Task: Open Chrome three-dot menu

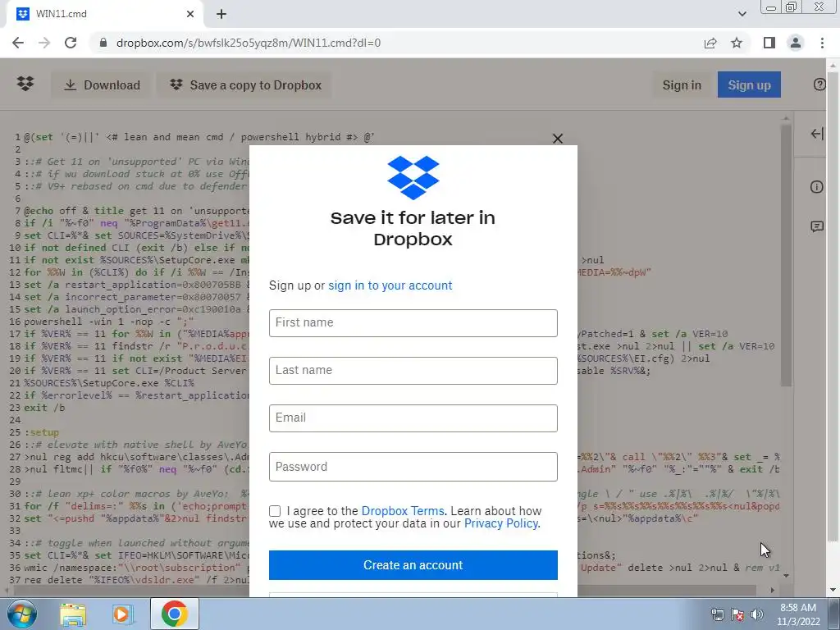Action: 822,43
